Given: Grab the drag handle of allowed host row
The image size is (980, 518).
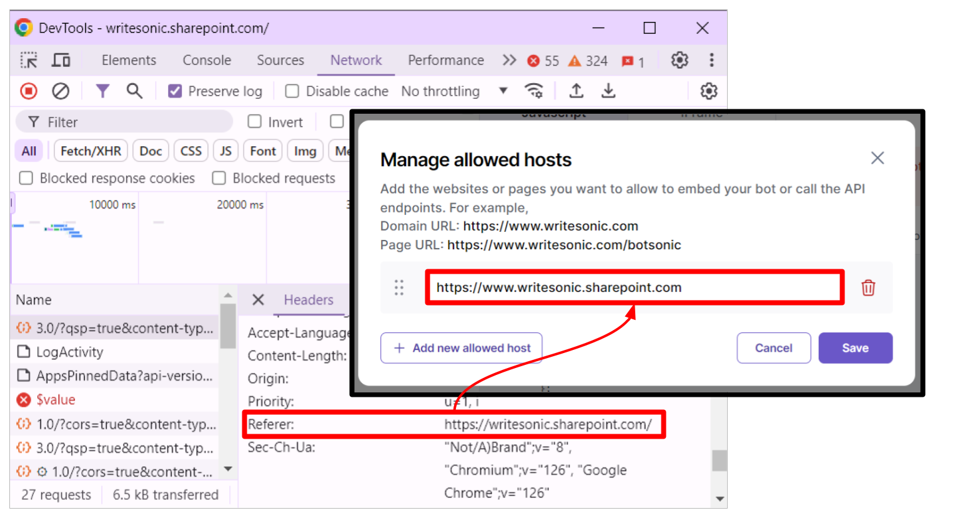Looking at the screenshot, I should point(399,287).
